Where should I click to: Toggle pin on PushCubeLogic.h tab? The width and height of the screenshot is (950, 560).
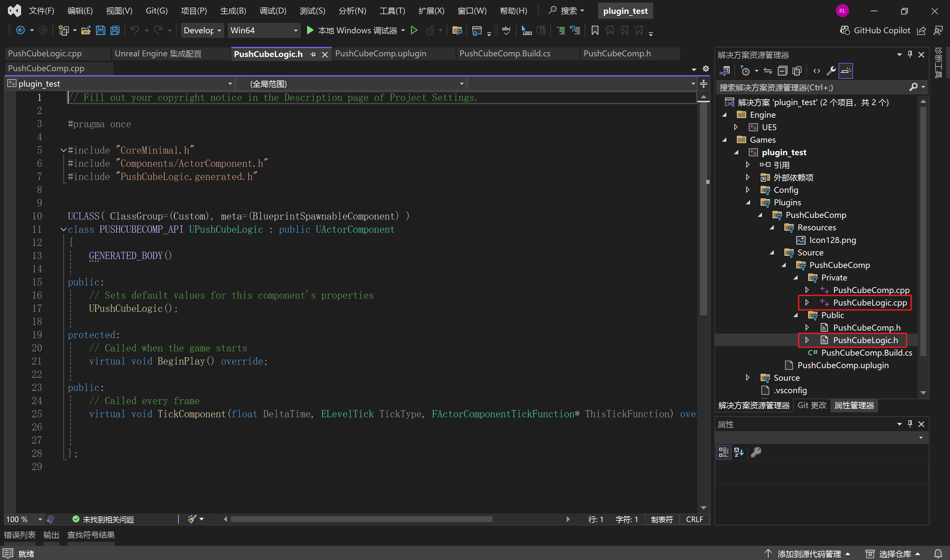(313, 55)
